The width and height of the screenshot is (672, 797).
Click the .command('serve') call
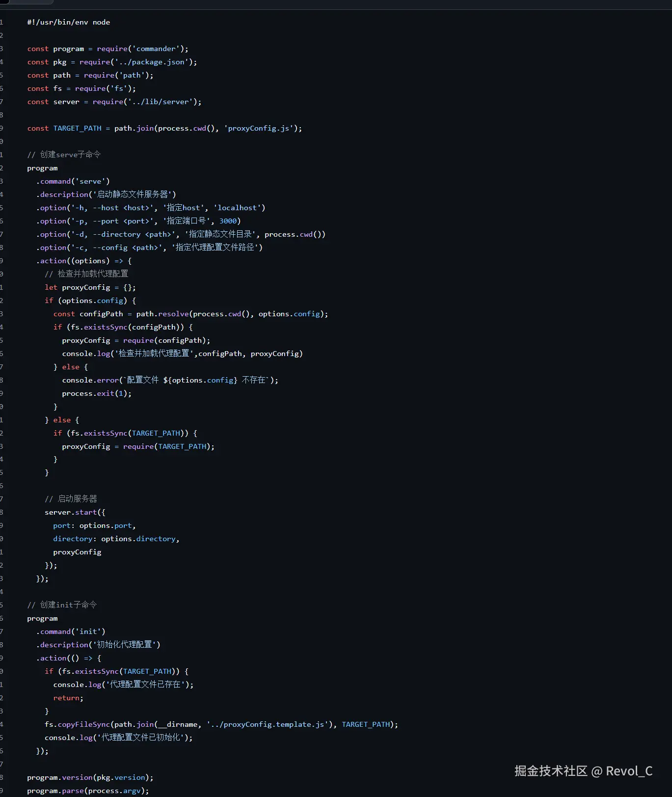73,181
